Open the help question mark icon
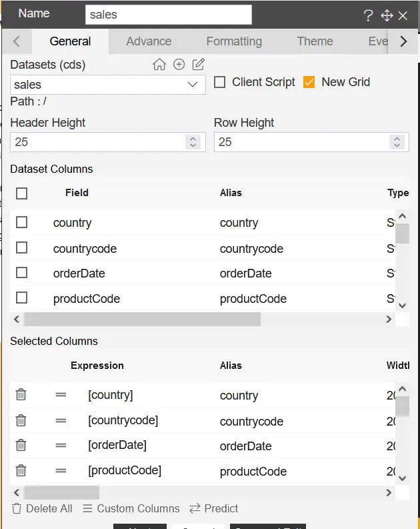Image resolution: width=420 pixels, height=529 pixels. coord(368,16)
